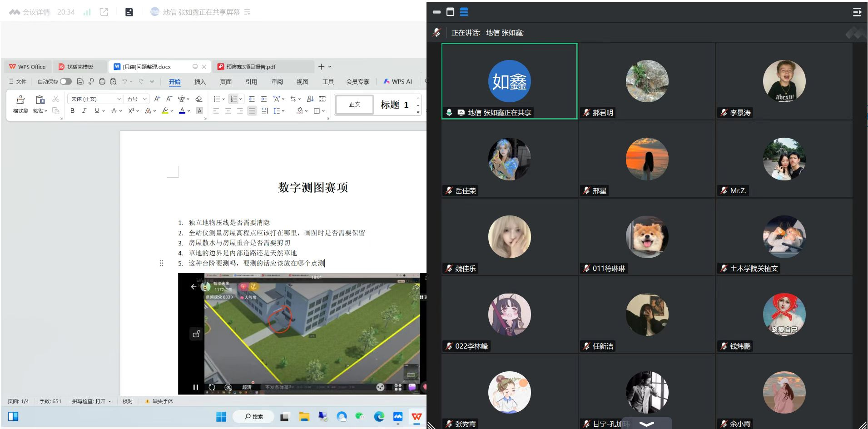Switch to the tiled grid view icon in meeting panel
The width and height of the screenshot is (868, 429).
tap(464, 12)
